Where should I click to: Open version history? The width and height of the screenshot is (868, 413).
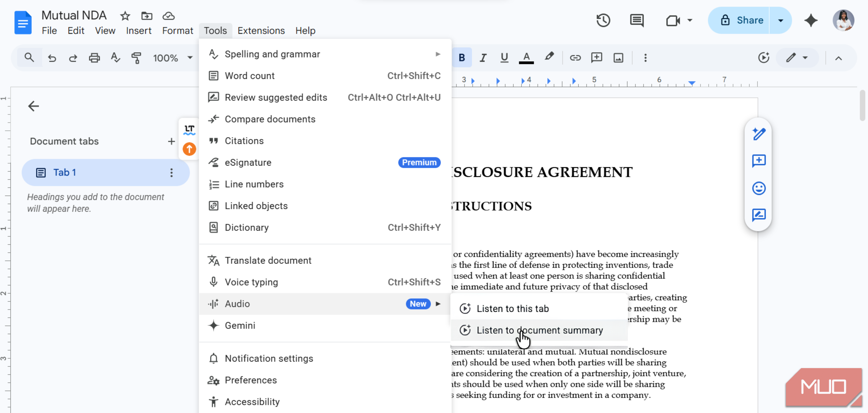(x=603, y=20)
